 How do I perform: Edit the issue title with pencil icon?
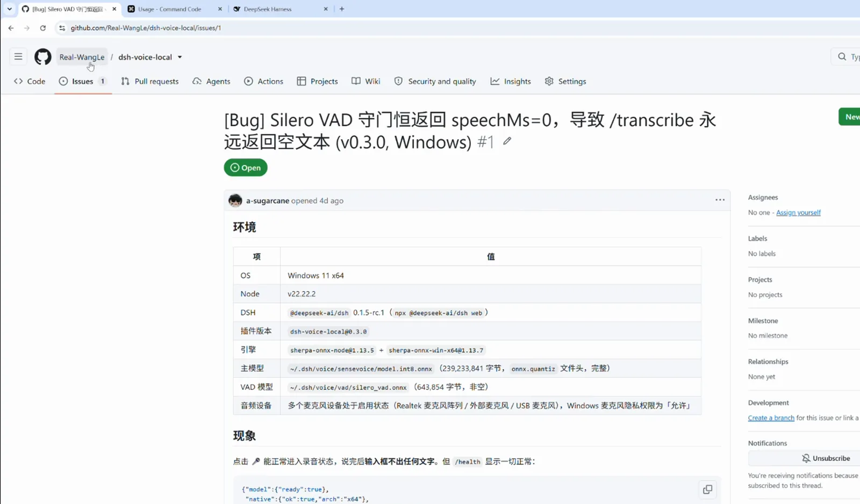click(507, 141)
